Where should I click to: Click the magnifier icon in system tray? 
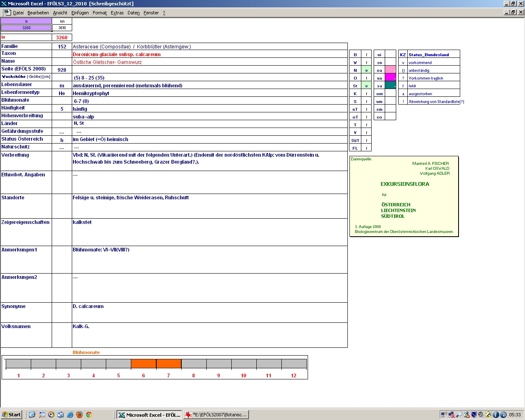tap(459, 415)
